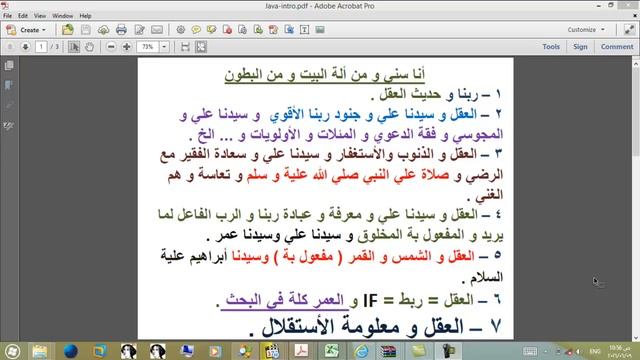This screenshot has height=360, width=640.
Task: Click the on-screen keyboard tray icon
Action: pyautogui.click(x=530, y=351)
